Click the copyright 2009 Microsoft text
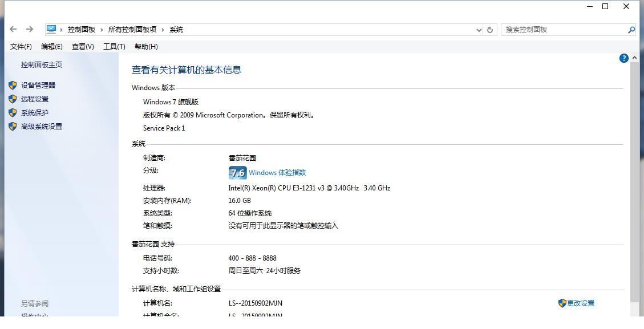 coord(229,115)
